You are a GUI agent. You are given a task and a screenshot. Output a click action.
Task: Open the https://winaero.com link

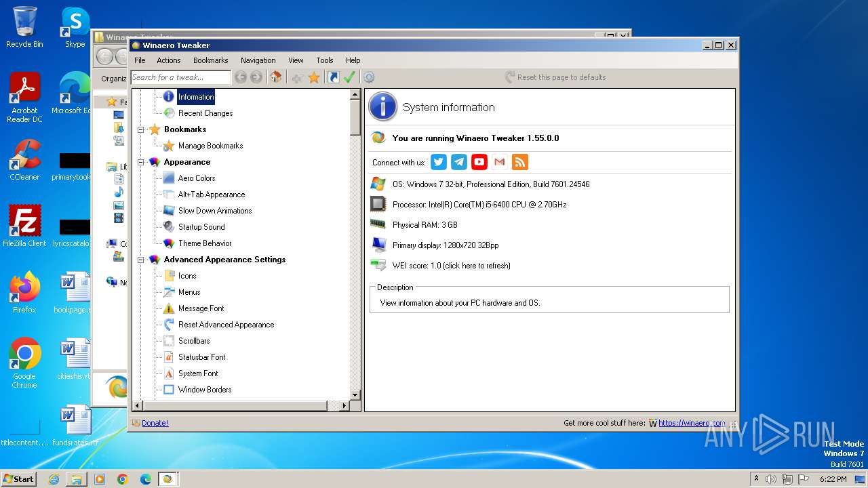692,423
